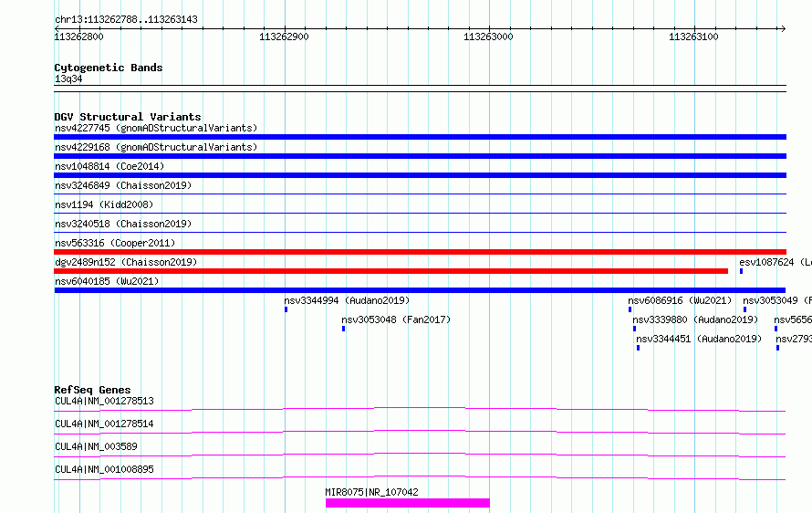The image size is (812, 513).
Task: Click the magenta MIR8075 gene bar
Action: [408, 503]
